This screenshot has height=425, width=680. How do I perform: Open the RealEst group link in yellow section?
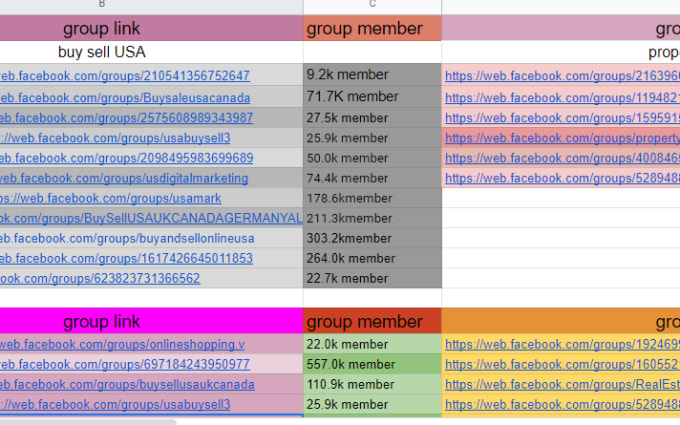(x=562, y=384)
